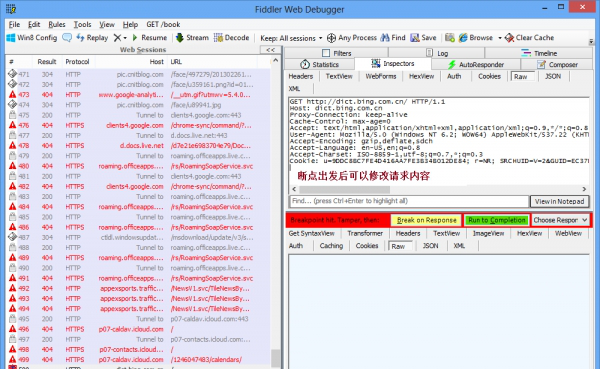Click View in Notepad button
Viewport: 600px width, 383px height.
click(559, 201)
